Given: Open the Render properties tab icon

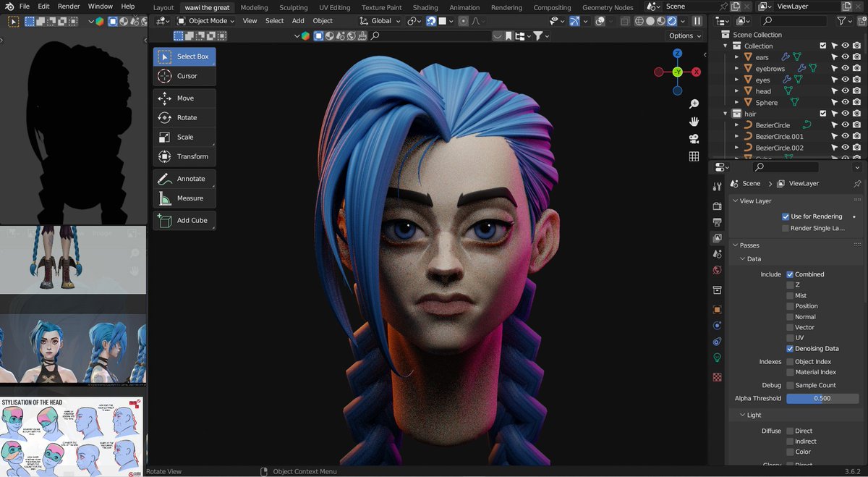Looking at the screenshot, I should (718, 206).
